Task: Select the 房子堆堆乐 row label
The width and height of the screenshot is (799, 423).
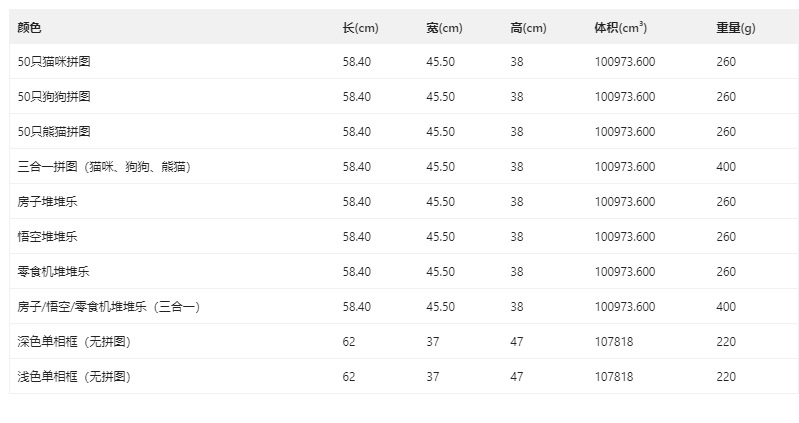Action: [x=48, y=202]
